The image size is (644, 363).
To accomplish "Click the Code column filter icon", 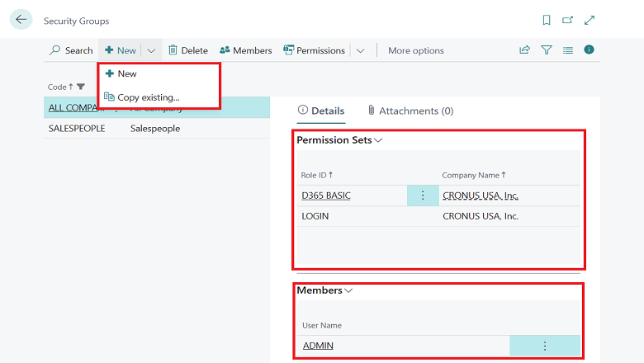I will [81, 87].
